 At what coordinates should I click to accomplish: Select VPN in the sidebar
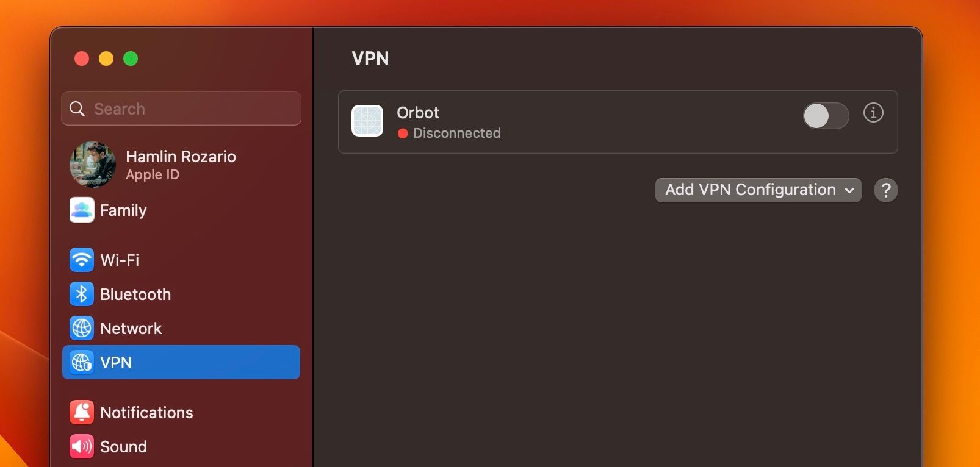click(x=181, y=362)
